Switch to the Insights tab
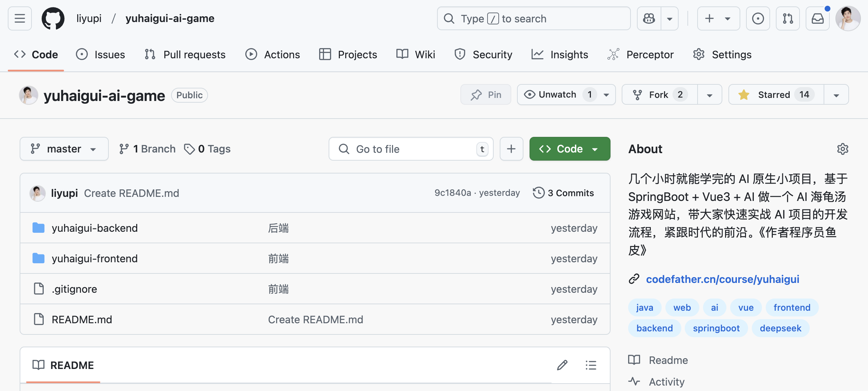The height and width of the screenshot is (391, 868). coord(560,55)
